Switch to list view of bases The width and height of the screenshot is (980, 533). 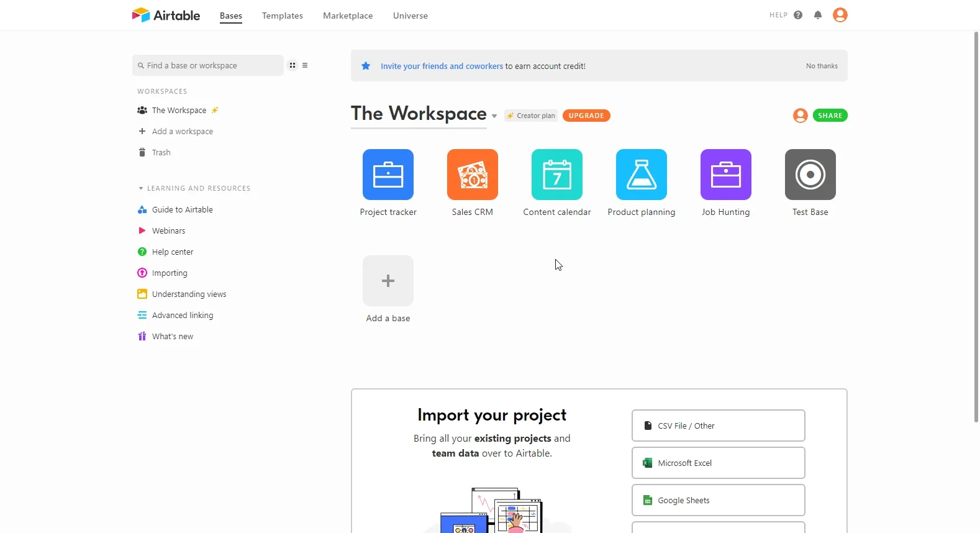click(305, 65)
